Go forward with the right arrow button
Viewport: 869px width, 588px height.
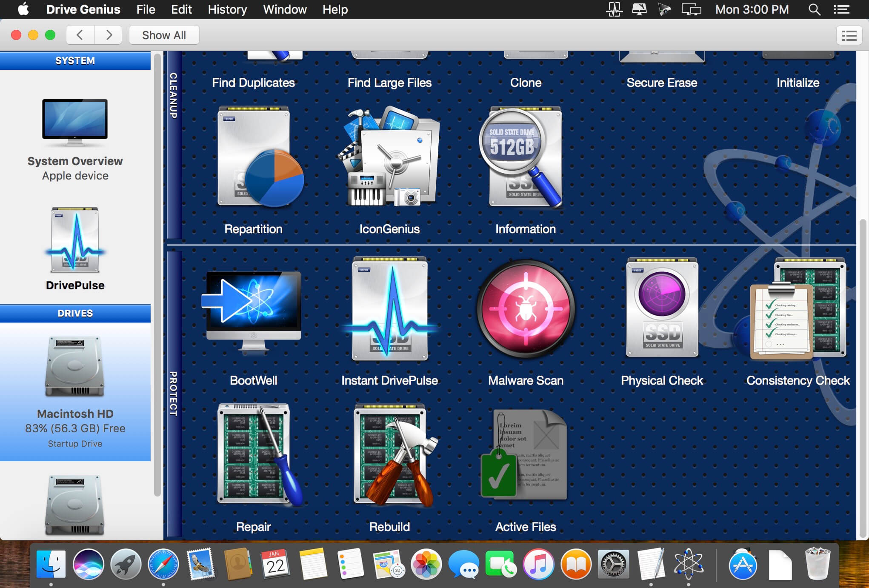pos(109,35)
